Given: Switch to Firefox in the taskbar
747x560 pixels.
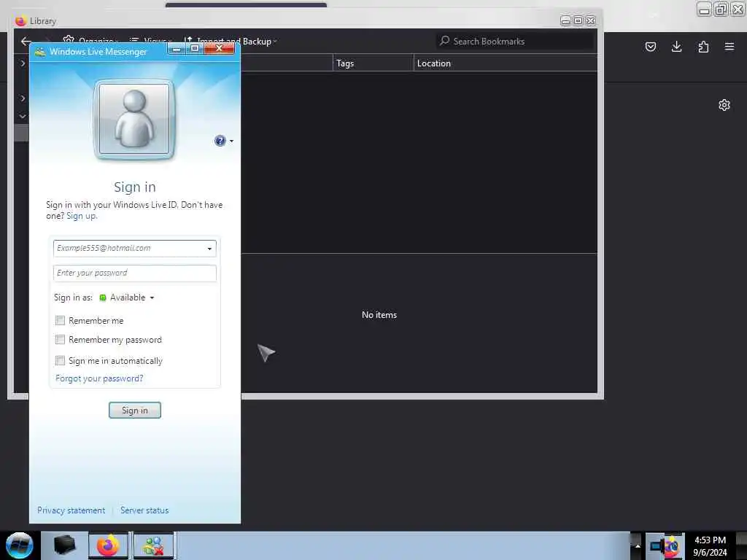Looking at the screenshot, I should [x=108, y=545].
